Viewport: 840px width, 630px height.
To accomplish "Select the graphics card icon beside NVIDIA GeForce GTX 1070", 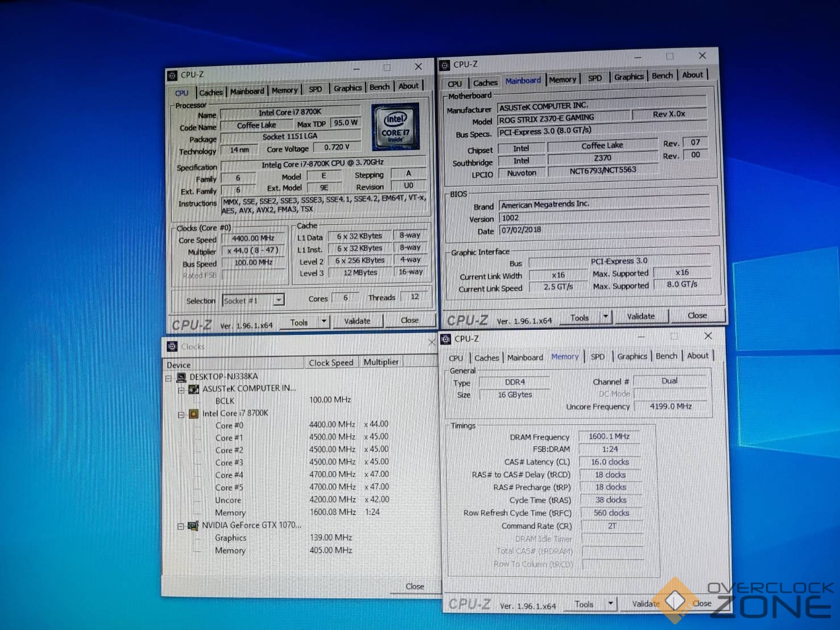I will [193, 526].
